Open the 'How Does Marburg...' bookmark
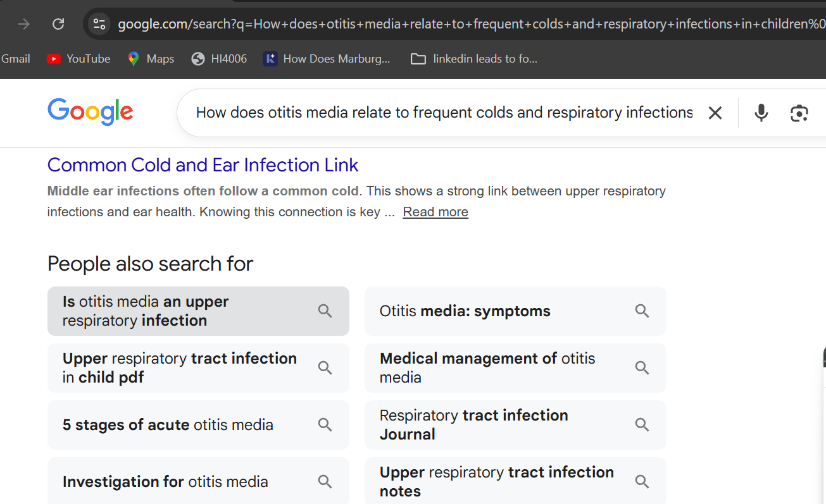Screen dimensions: 826x504 point(327,58)
